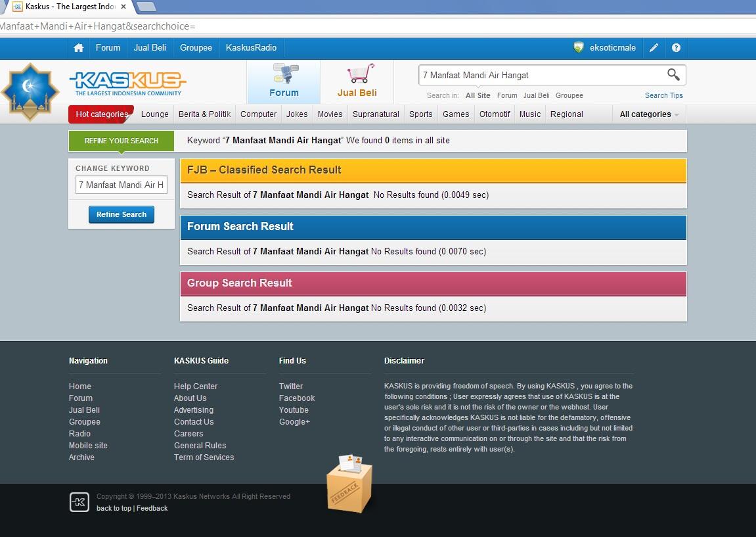Select Jual Beli search scope
Screen dimensions: 756x537
click(536, 95)
